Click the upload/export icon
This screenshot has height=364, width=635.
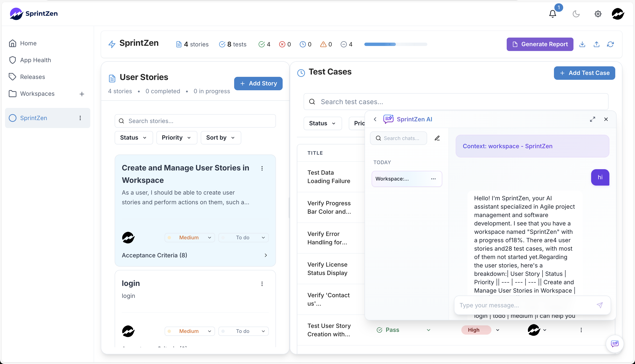pyautogui.click(x=597, y=44)
